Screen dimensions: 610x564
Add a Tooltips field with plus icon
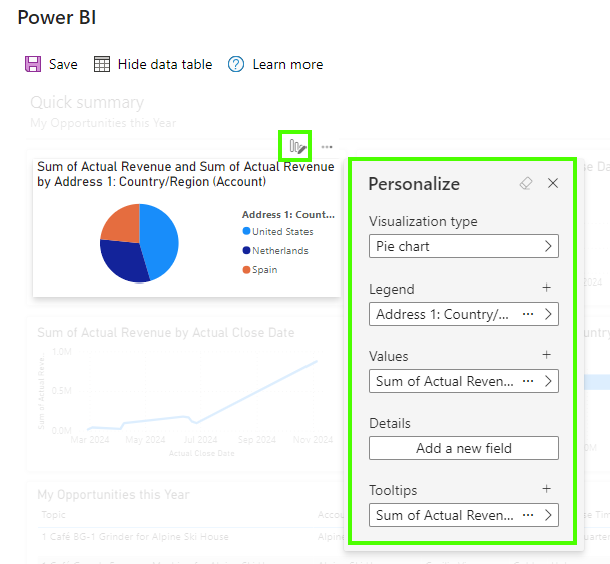point(547,489)
